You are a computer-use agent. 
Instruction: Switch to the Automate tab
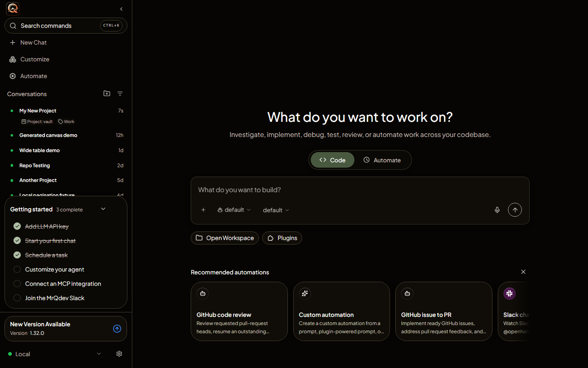pos(382,160)
